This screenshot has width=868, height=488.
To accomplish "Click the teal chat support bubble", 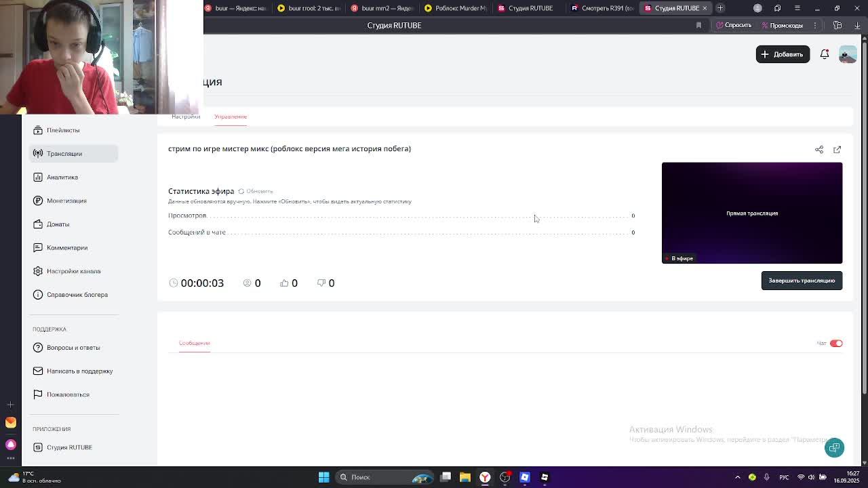I will pos(834,447).
